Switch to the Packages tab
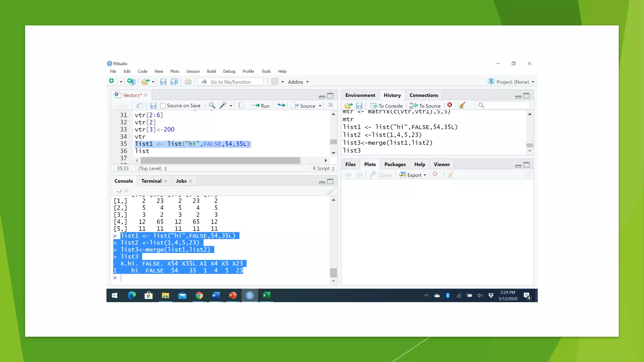 395,164
